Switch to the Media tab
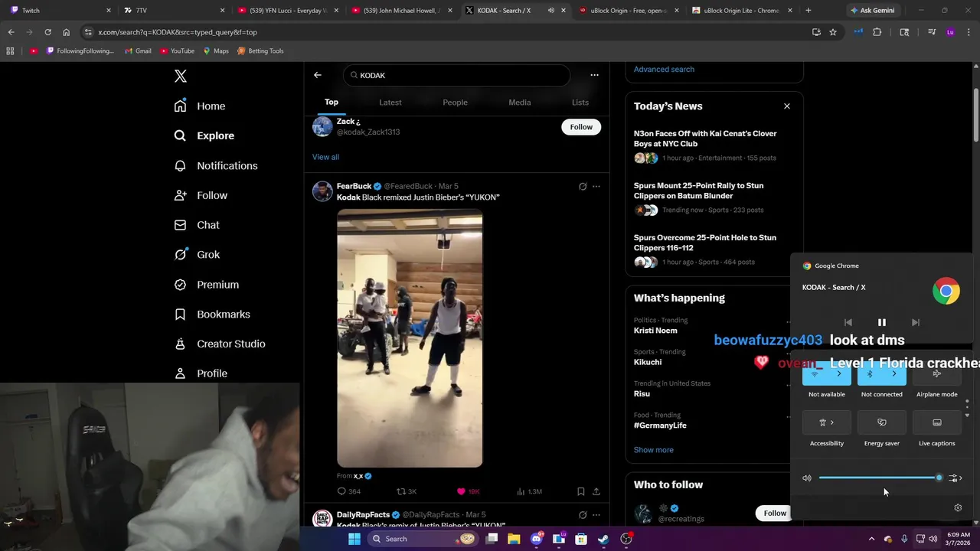This screenshot has height=551, width=980. click(x=520, y=103)
